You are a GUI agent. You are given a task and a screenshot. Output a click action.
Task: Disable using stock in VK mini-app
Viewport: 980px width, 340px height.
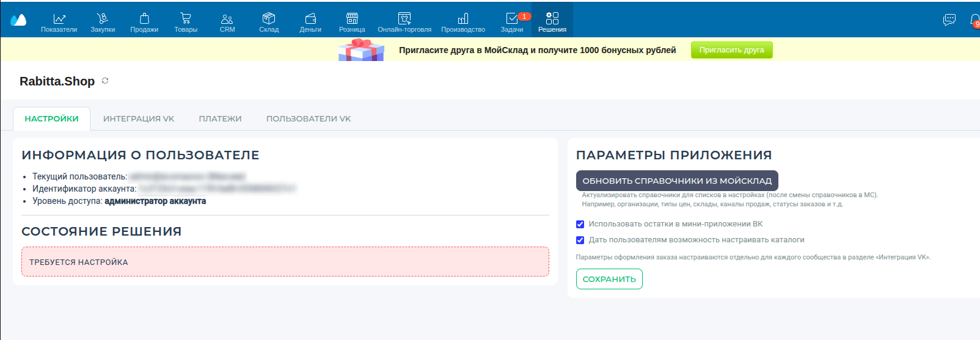click(x=580, y=224)
